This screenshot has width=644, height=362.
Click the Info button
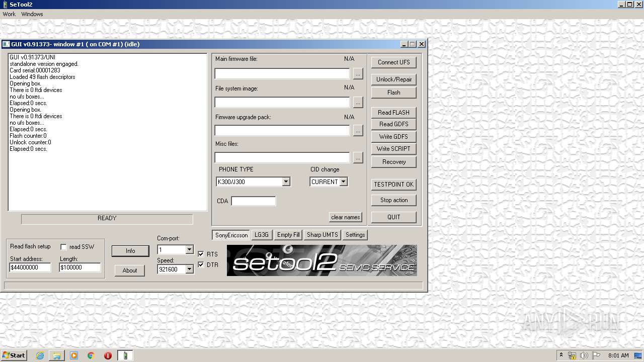click(130, 251)
